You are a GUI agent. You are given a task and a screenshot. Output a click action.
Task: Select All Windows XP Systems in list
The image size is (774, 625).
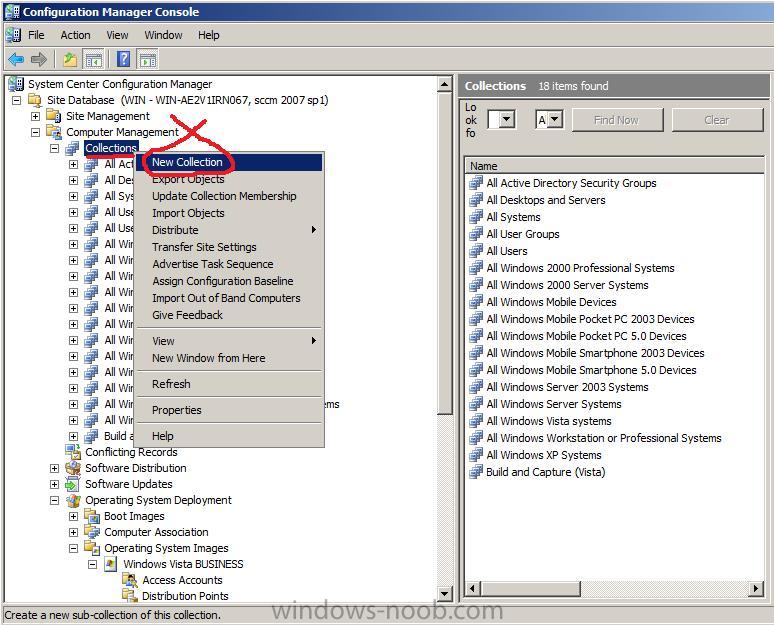(543, 455)
